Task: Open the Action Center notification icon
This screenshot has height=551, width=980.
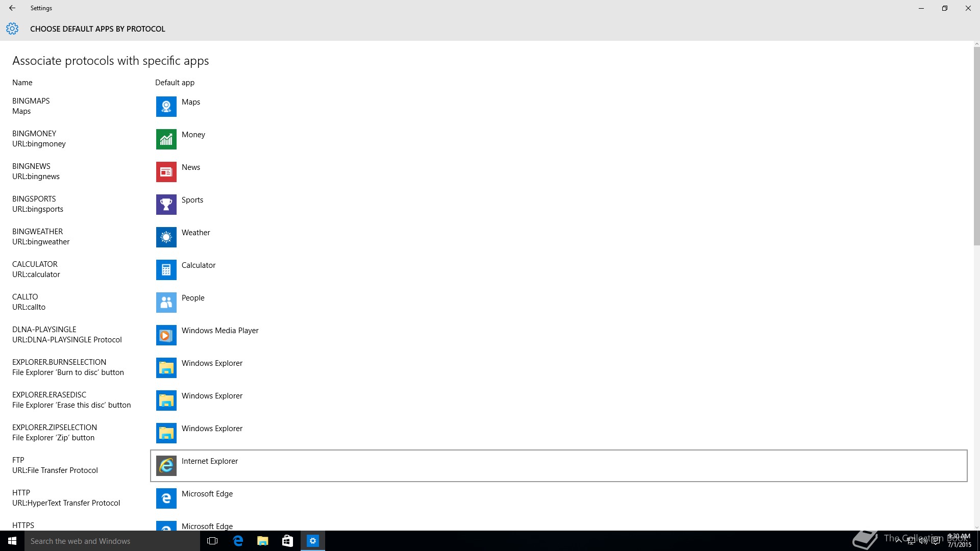Action: [x=936, y=541]
